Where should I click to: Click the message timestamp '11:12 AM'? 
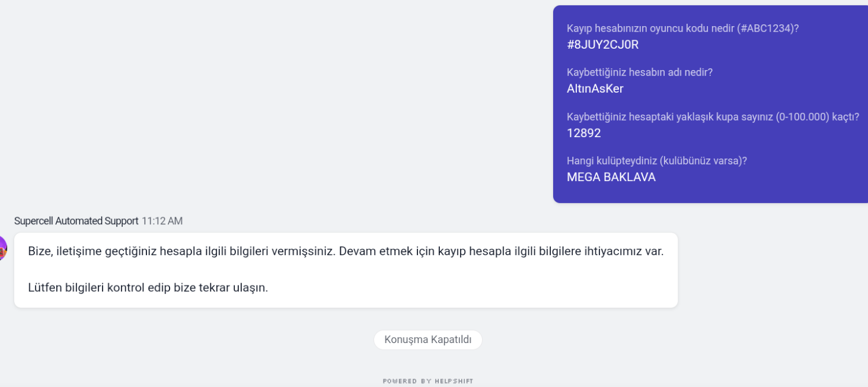162,221
